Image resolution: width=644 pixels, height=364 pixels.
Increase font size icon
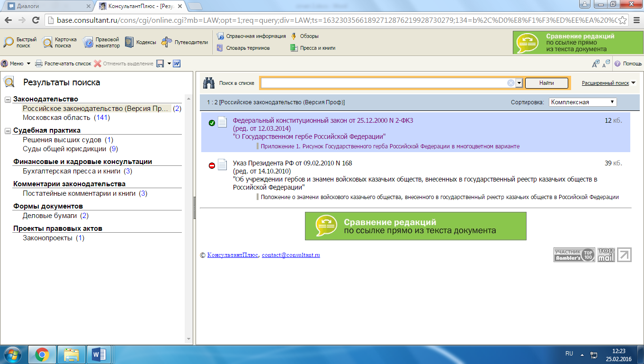(596, 64)
